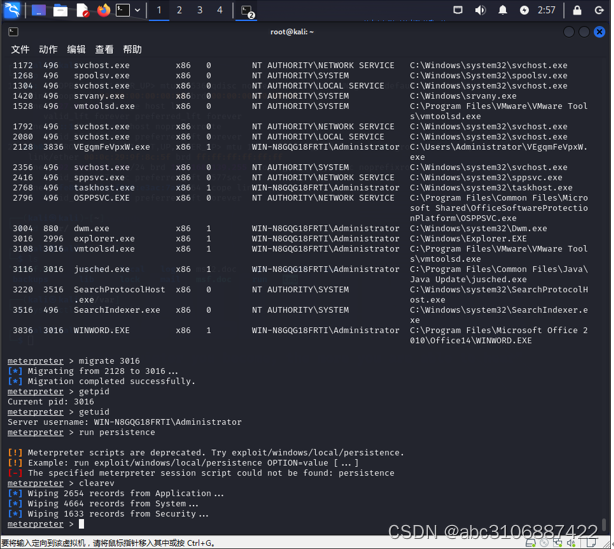Click the show desktop panel icon
This screenshot has height=549, width=614.
click(38, 10)
